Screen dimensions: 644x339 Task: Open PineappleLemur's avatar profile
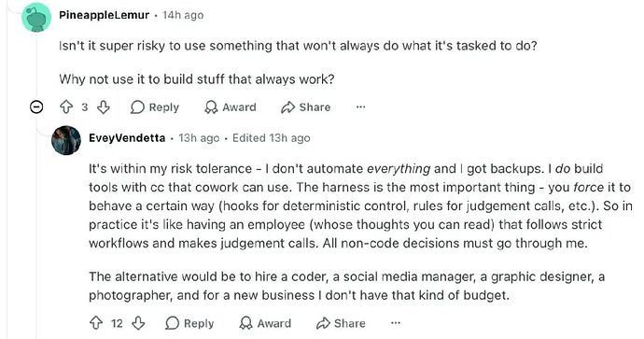[x=36, y=17]
